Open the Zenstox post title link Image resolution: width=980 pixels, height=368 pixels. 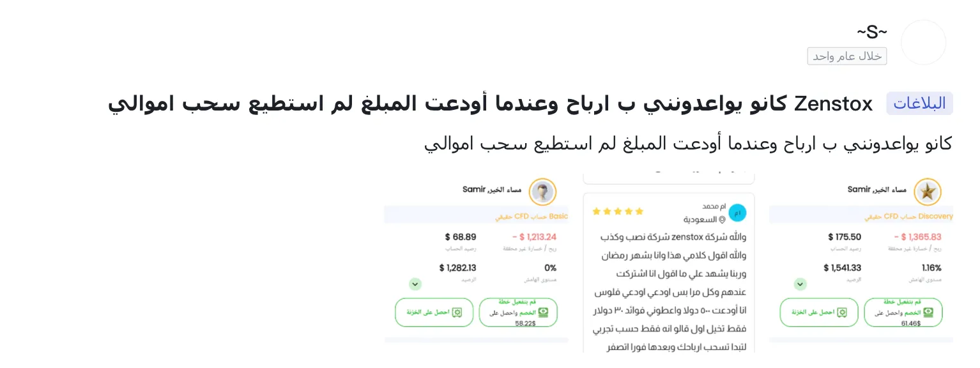(x=491, y=104)
